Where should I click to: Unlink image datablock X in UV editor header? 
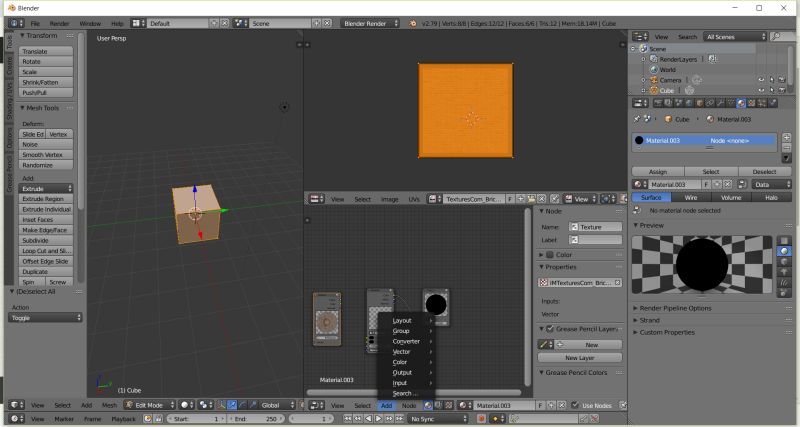(x=541, y=199)
